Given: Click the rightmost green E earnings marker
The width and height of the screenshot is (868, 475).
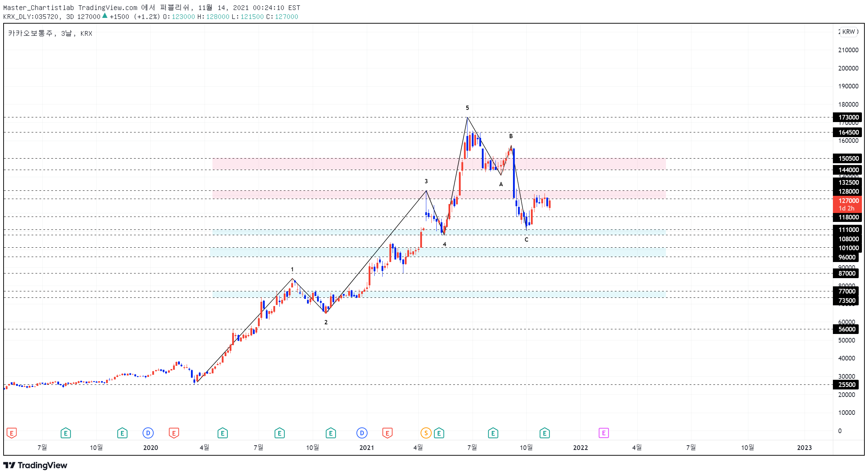Looking at the screenshot, I should [x=545, y=433].
